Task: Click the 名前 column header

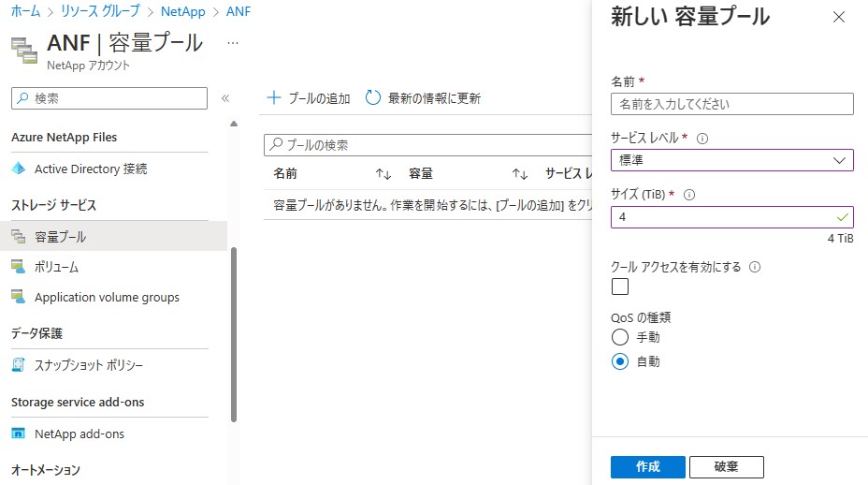Action: click(x=285, y=174)
